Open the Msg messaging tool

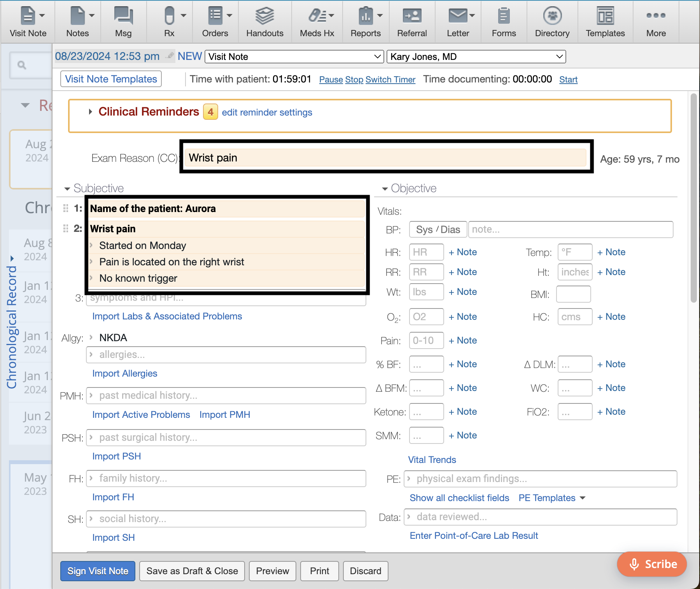pyautogui.click(x=123, y=21)
